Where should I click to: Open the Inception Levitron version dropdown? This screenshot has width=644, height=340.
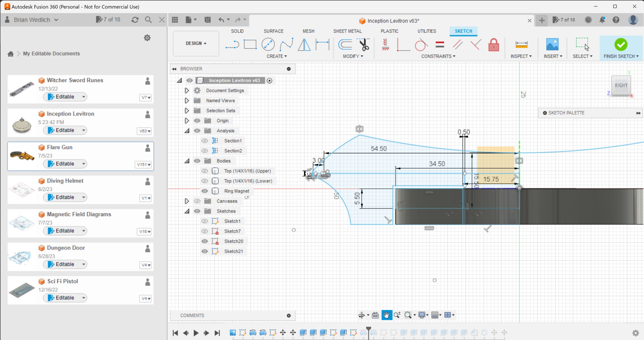(144, 131)
